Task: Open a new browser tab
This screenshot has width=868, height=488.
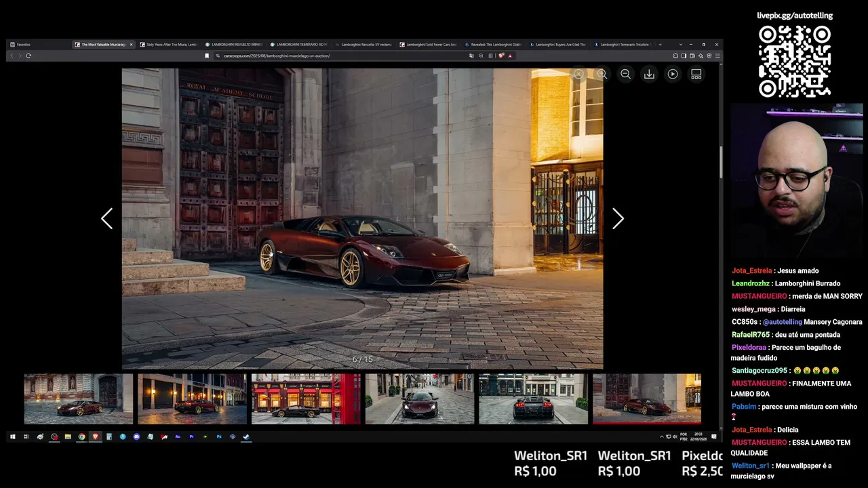Action: click(660, 45)
